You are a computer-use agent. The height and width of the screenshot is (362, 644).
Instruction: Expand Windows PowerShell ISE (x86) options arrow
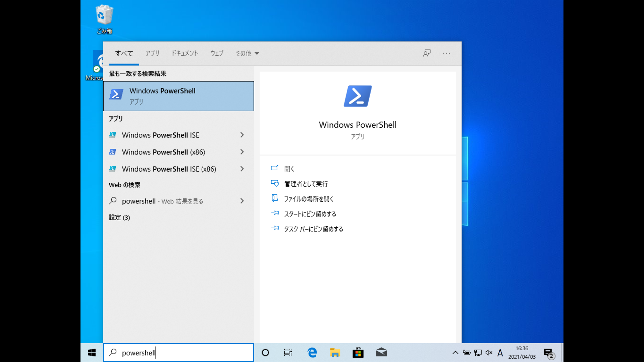tap(242, 169)
